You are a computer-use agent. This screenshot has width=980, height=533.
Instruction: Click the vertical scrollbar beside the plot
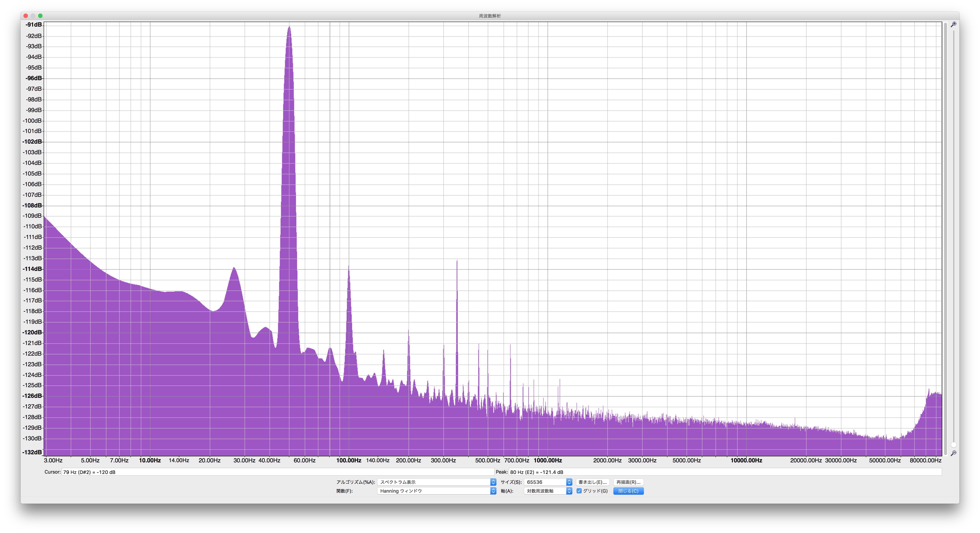[x=945, y=239]
